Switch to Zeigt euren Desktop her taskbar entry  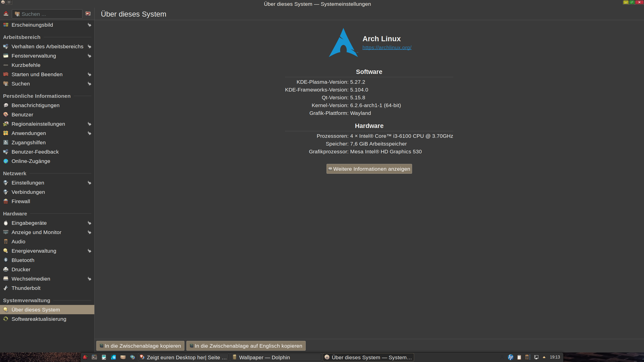(184, 357)
